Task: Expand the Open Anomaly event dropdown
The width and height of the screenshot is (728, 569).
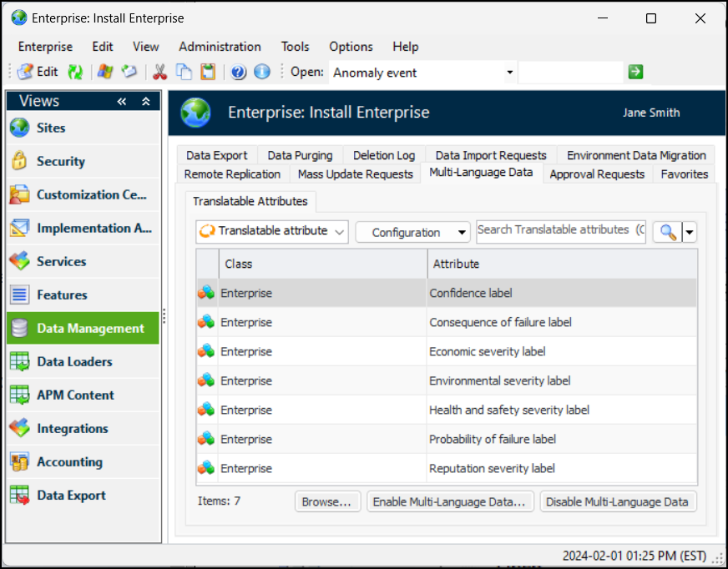Action: (x=509, y=73)
